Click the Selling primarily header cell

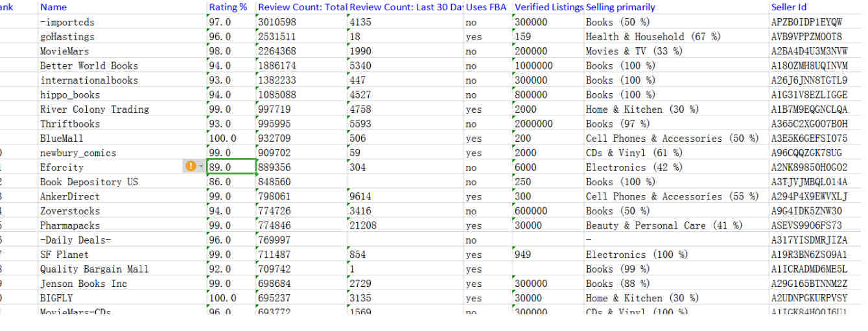coord(620,7)
